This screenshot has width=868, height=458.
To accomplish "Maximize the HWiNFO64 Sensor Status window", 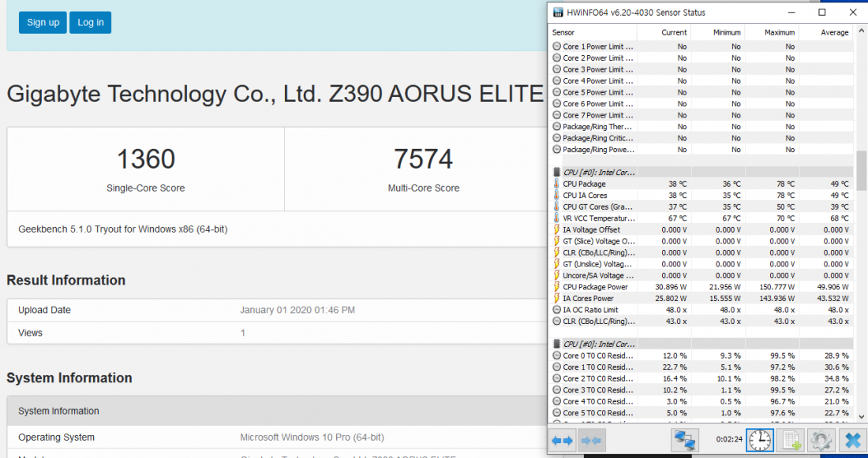I will coord(822,12).
